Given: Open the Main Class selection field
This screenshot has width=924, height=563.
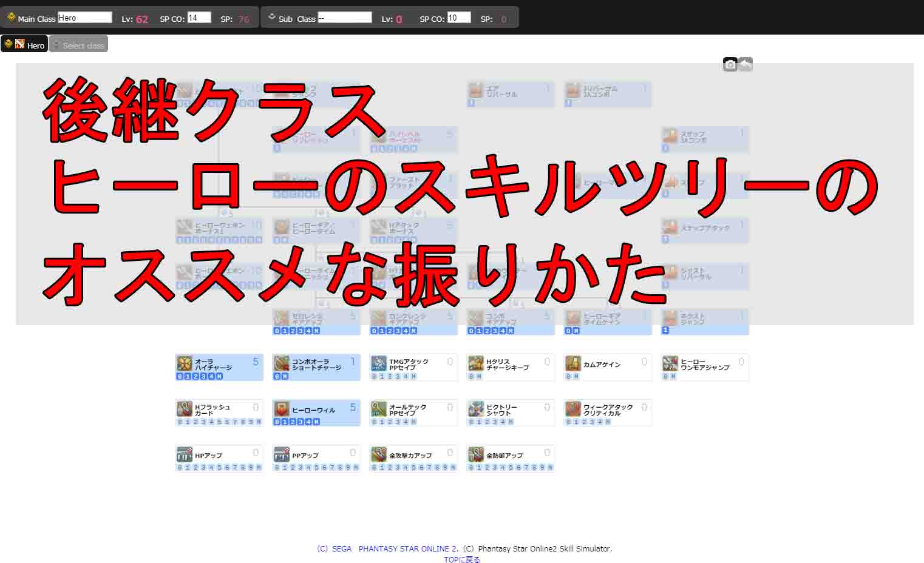Looking at the screenshot, I should coord(85,18).
